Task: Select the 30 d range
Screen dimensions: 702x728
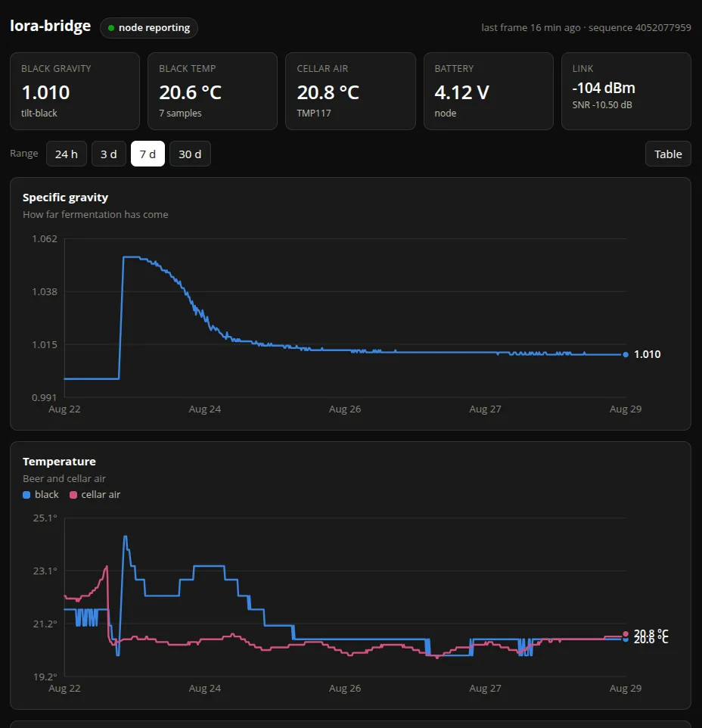Action: pos(190,154)
